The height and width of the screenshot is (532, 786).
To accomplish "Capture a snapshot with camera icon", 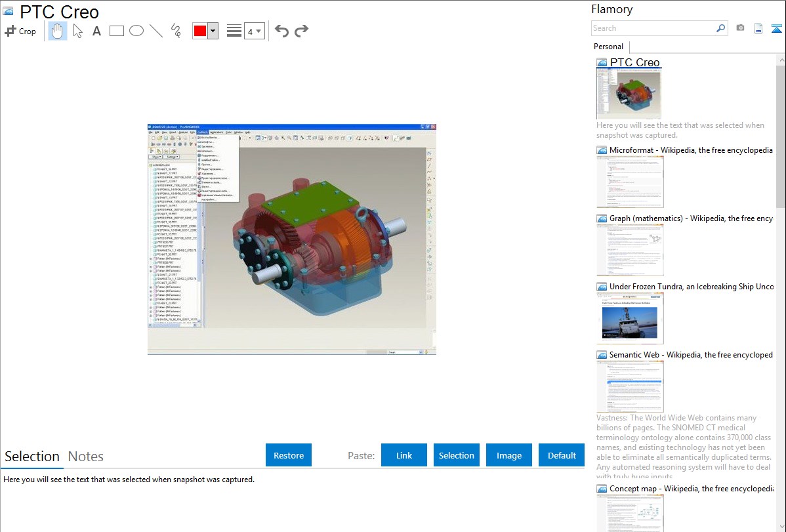I will tap(740, 28).
